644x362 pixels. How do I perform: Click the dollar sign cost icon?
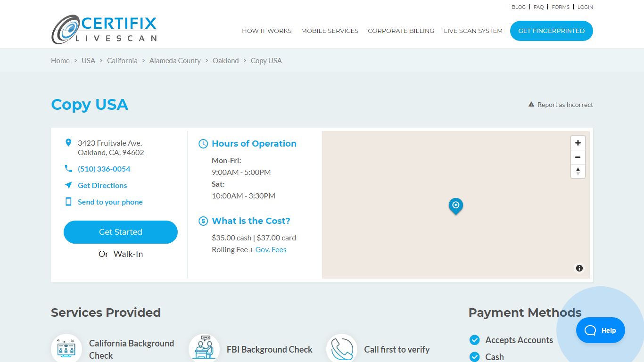click(203, 221)
